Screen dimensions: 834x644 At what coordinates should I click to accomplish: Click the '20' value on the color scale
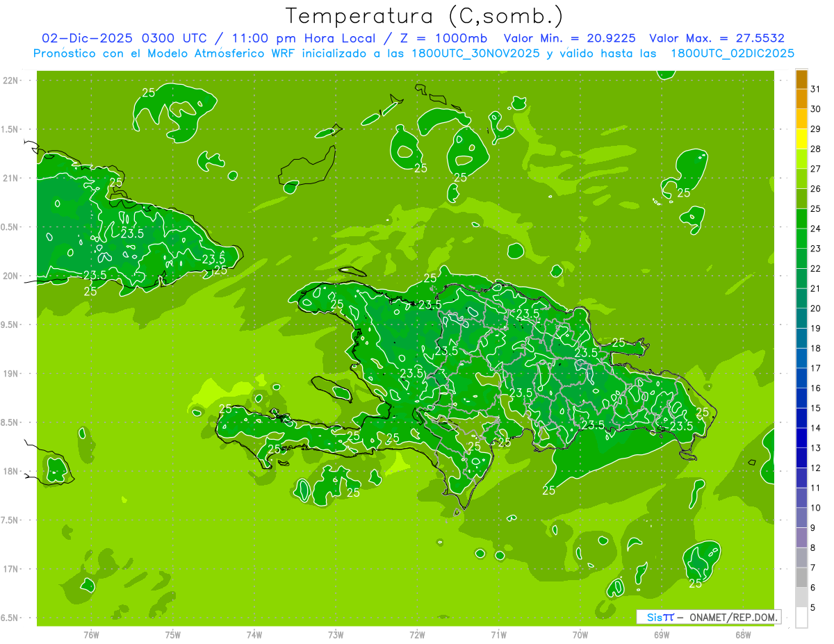coord(815,308)
